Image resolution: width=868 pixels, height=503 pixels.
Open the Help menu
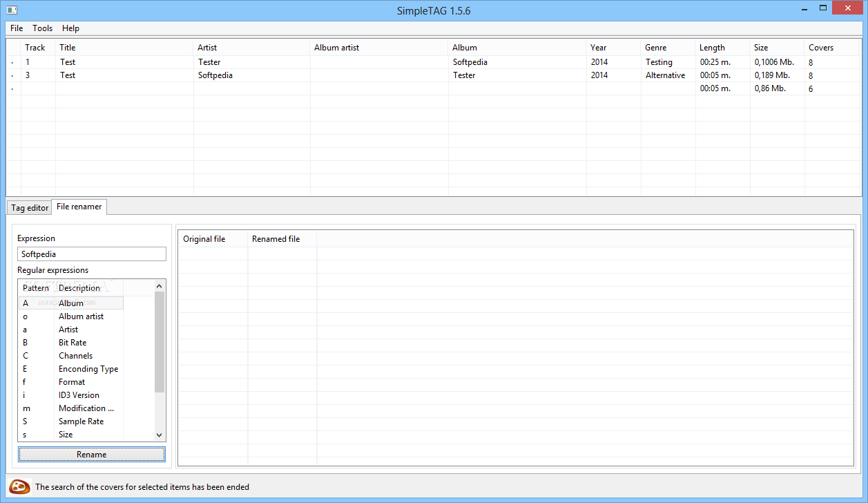(x=70, y=28)
